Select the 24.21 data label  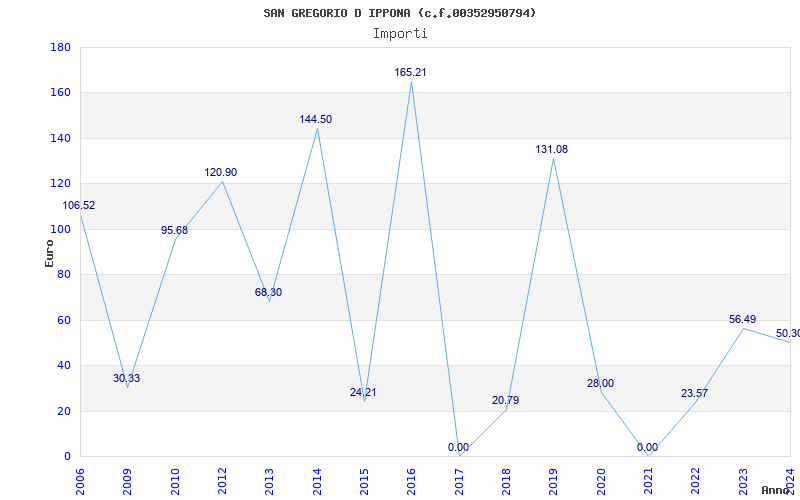click(x=363, y=393)
